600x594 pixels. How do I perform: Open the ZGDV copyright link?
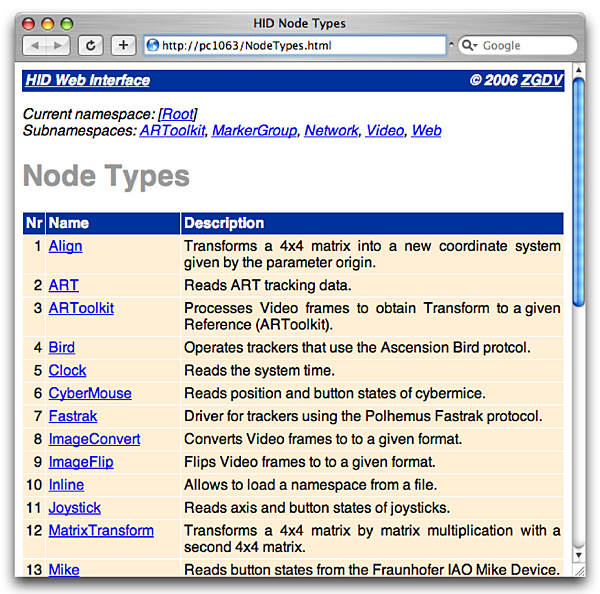point(542,80)
